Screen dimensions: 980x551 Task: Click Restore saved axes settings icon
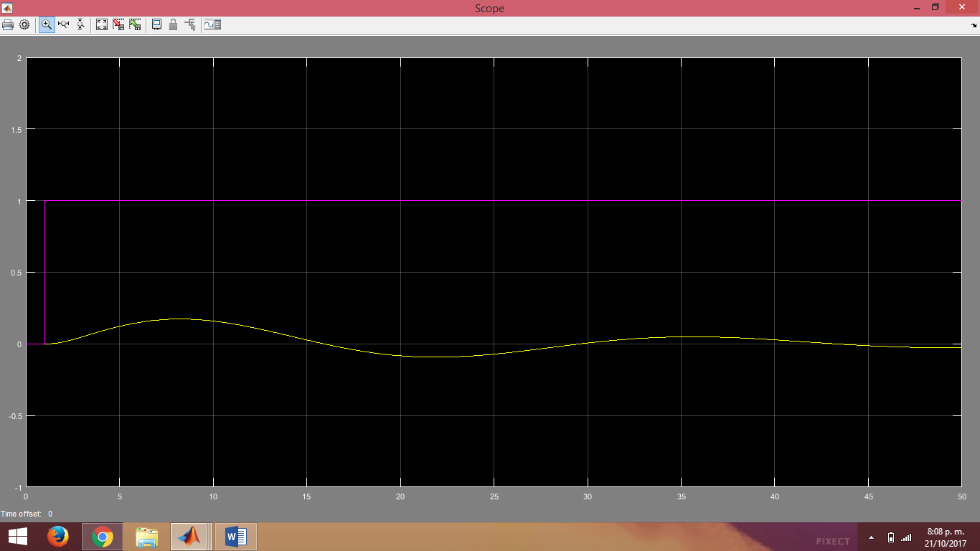point(135,24)
